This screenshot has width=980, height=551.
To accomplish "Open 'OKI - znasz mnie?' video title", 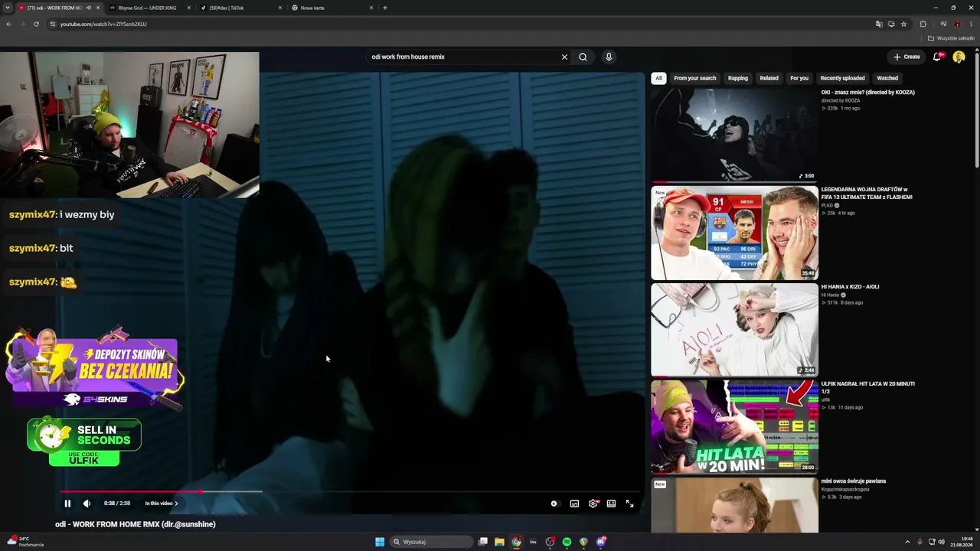I will coord(867,93).
